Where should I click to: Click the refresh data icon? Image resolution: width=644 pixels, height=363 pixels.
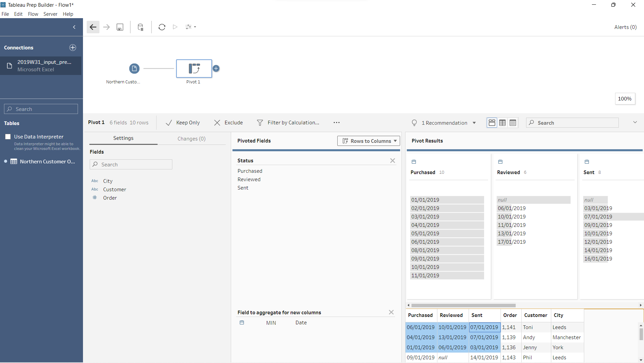pyautogui.click(x=162, y=27)
